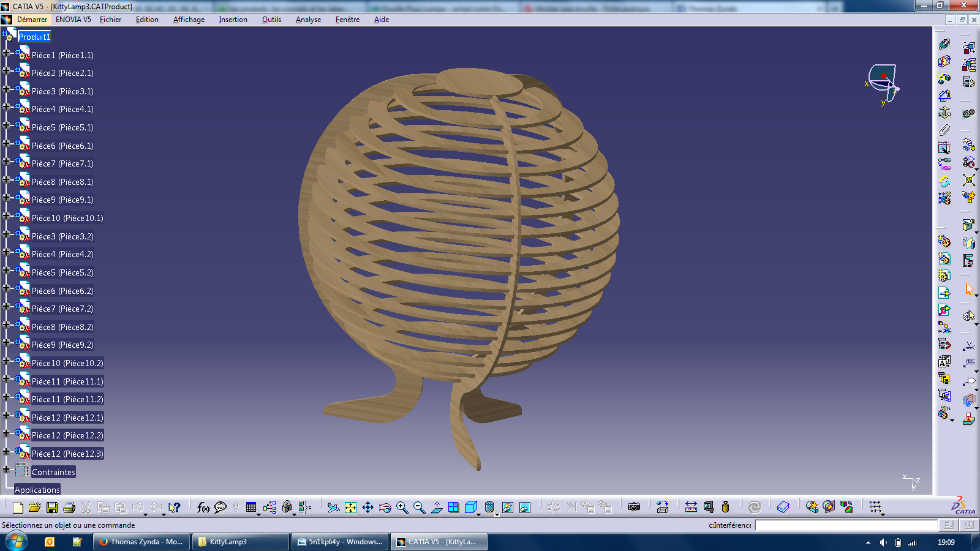Viewport: 980px width, 551px height.
Task: Expand the Contraintes tree node
Action: tap(6, 470)
